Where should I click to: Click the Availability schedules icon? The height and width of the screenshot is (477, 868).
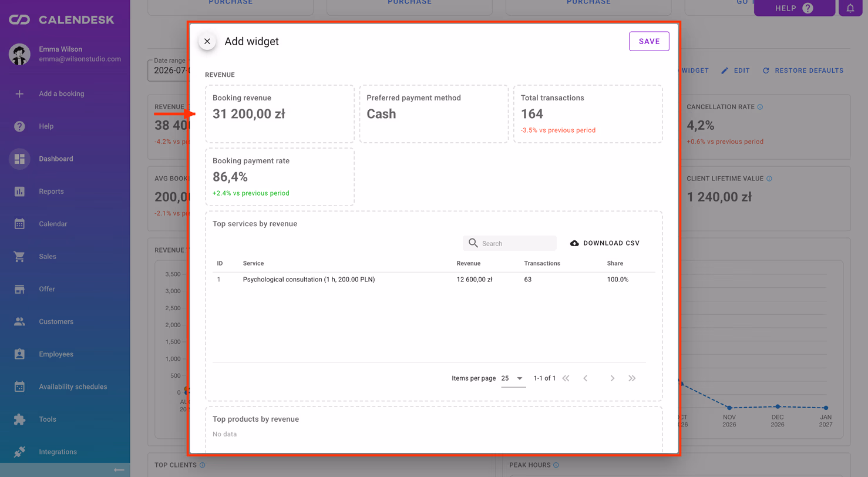(x=19, y=387)
